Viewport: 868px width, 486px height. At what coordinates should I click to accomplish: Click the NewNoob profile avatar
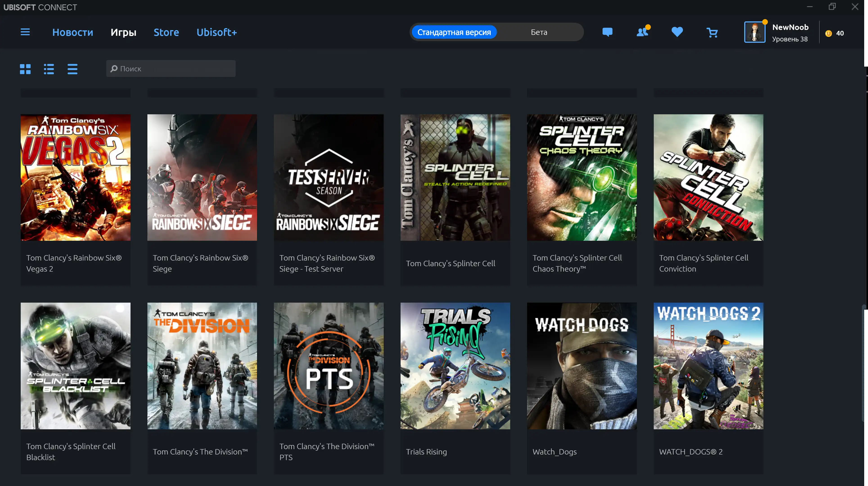pyautogui.click(x=754, y=32)
